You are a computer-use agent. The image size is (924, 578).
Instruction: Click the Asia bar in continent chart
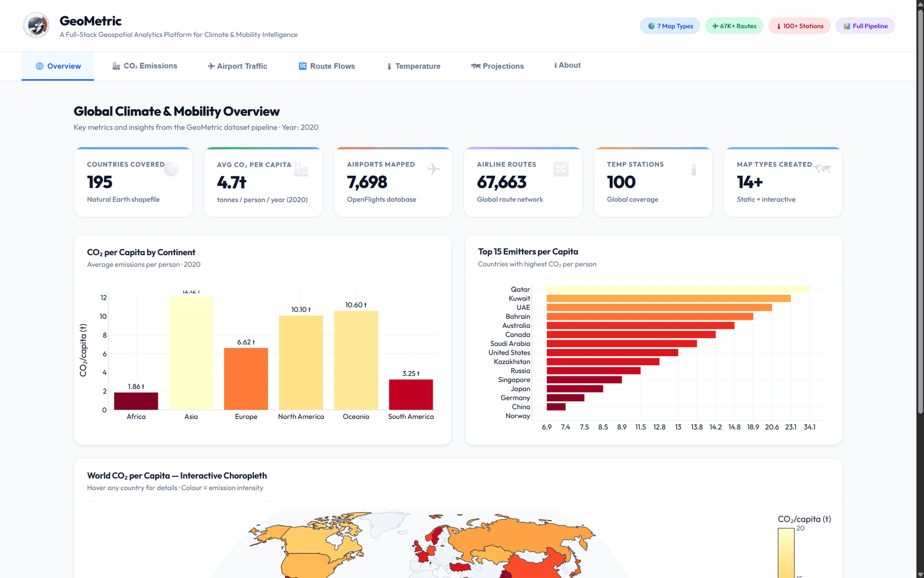pos(191,353)
